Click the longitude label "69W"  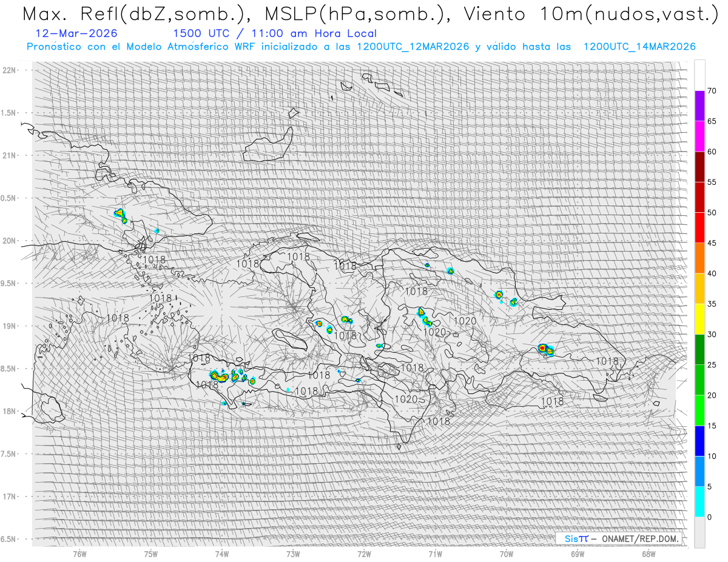578,554
